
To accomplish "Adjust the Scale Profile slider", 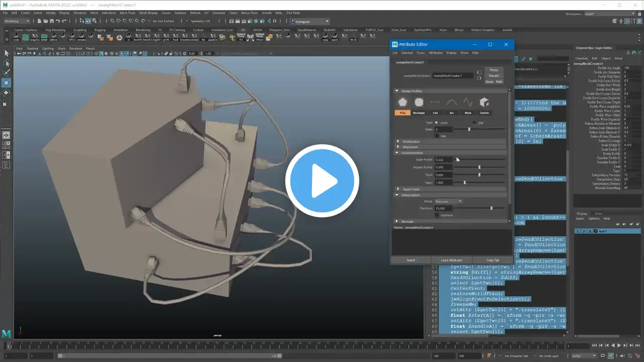I will click(479, 160).
